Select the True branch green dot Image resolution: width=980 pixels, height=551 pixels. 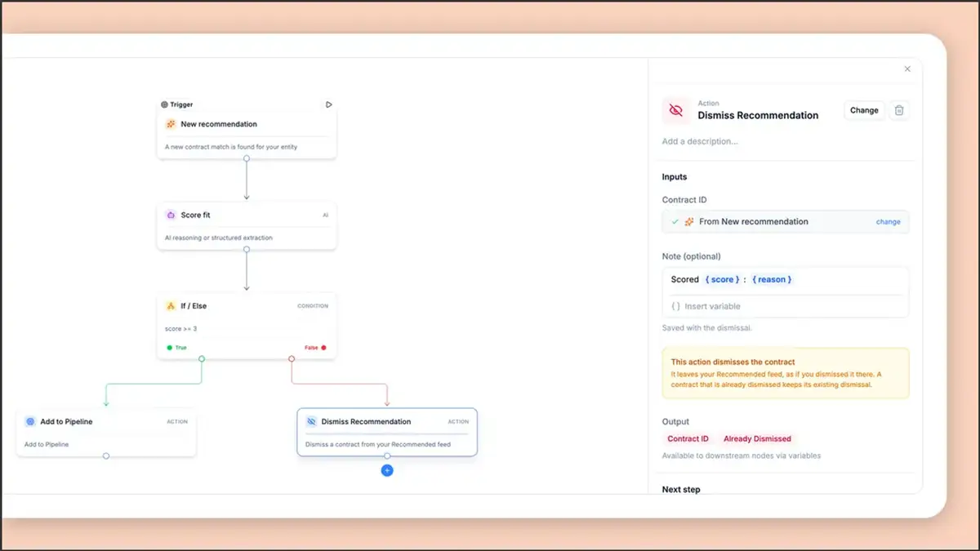tap(170, 348)
